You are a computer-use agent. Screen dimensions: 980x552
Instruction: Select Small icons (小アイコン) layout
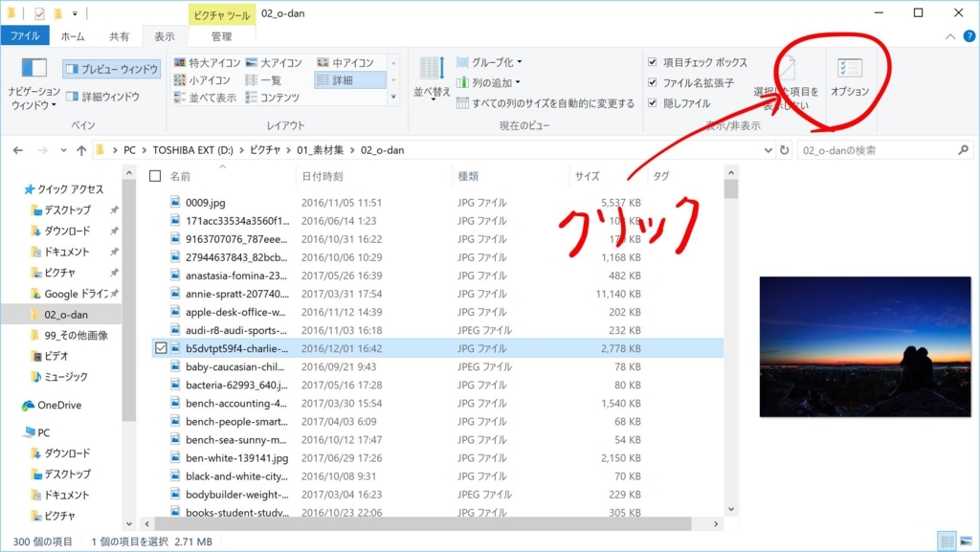202,80
